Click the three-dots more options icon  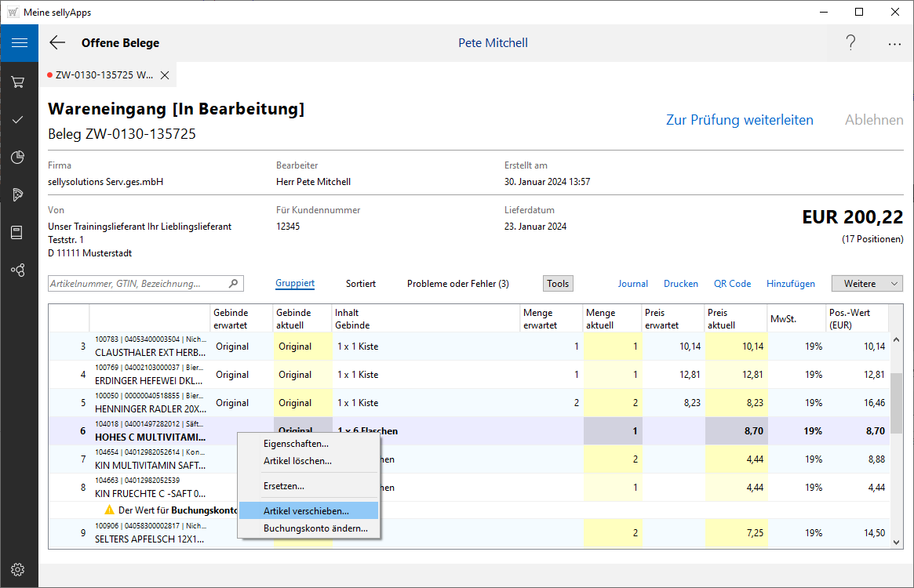(x=894, y=44)
